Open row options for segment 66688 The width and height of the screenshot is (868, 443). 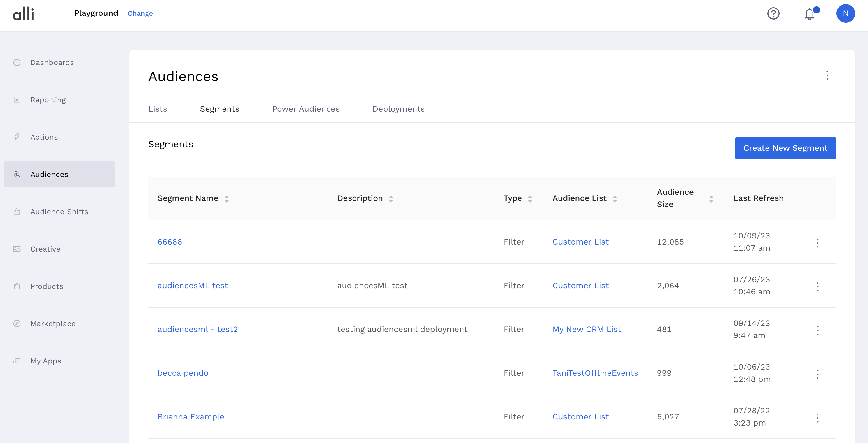click(818, 243)
